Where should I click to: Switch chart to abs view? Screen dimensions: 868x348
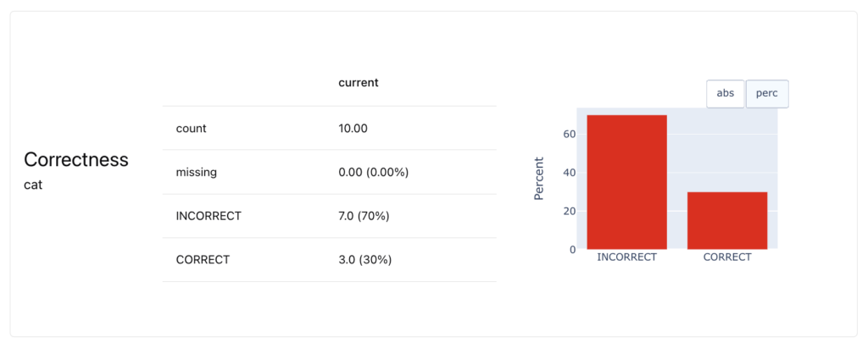726,94
